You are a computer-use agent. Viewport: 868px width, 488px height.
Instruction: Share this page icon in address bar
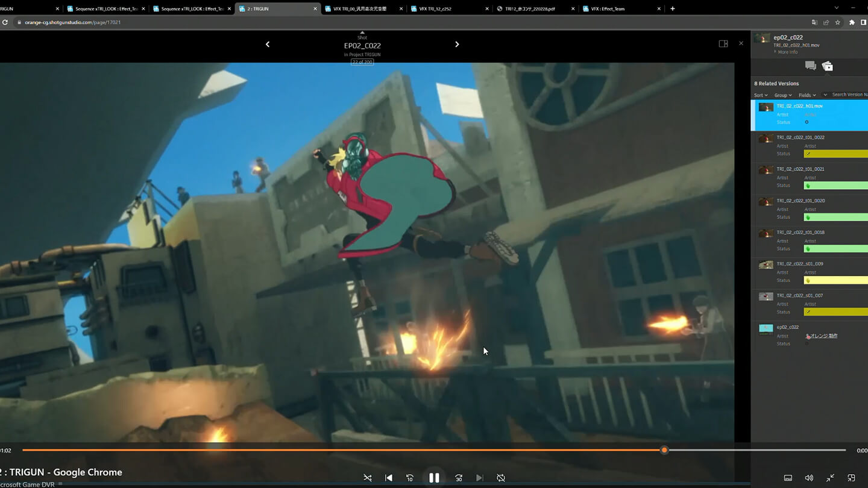826,22
